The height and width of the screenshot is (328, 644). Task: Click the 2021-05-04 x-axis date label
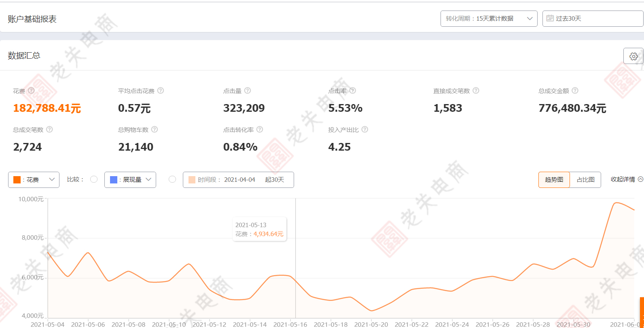coord(47,324)
